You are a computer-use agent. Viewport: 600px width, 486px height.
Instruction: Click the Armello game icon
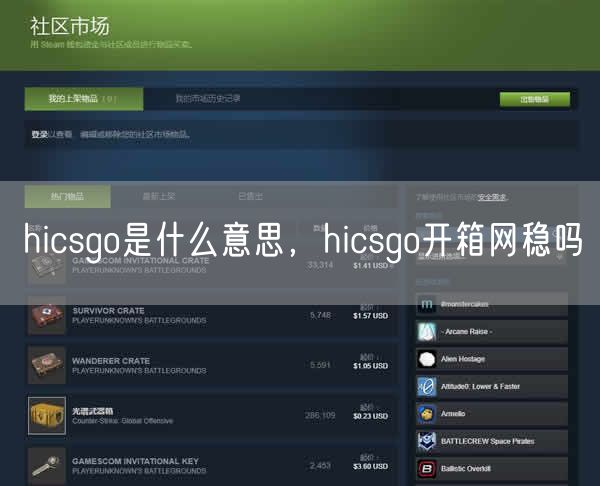click(x=427, y=414)
